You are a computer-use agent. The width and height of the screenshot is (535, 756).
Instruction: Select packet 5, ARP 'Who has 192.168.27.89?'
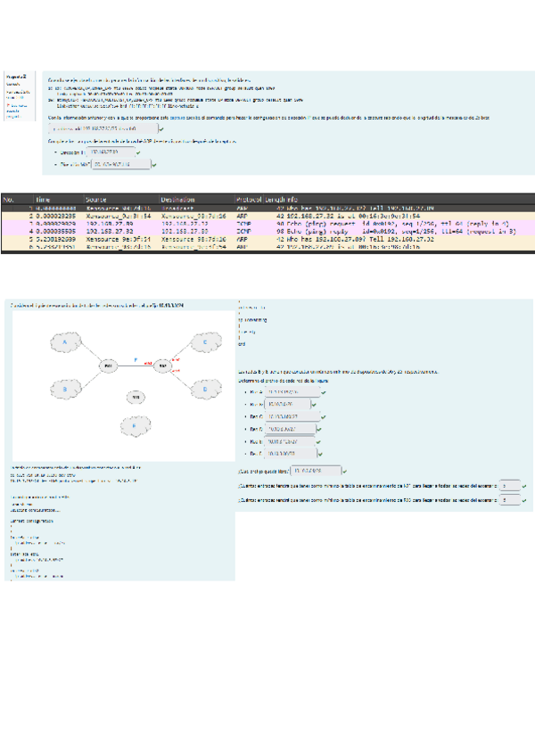pyautogui.click(x=267, y=239)
